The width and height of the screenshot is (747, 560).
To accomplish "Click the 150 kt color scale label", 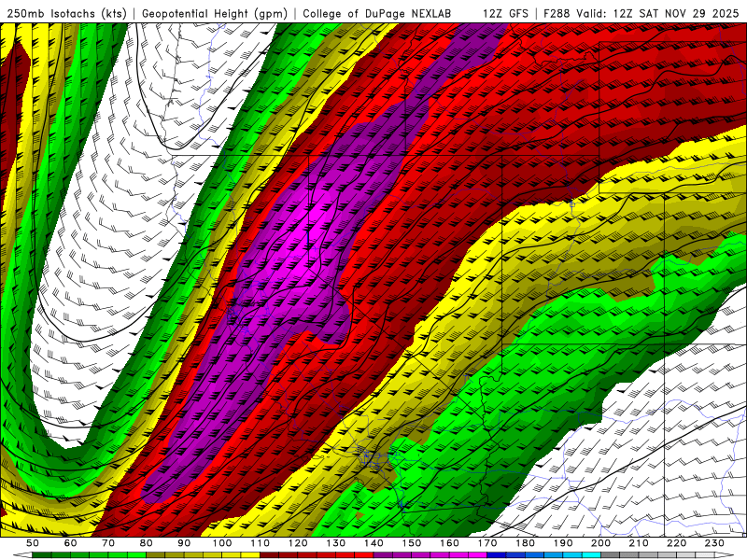I will point(412,543).
